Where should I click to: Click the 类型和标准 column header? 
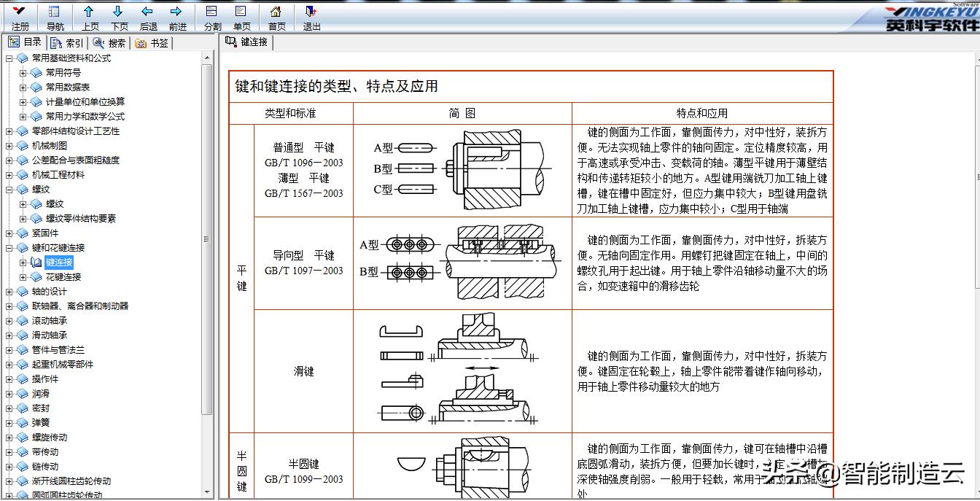coord(290,114)
